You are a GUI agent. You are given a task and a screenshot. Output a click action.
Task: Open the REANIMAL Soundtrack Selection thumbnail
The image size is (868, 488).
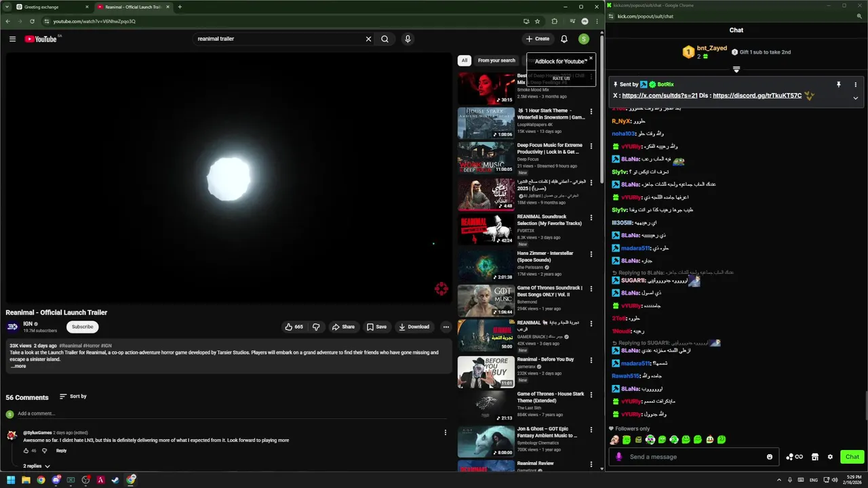(x=486, y=230)
